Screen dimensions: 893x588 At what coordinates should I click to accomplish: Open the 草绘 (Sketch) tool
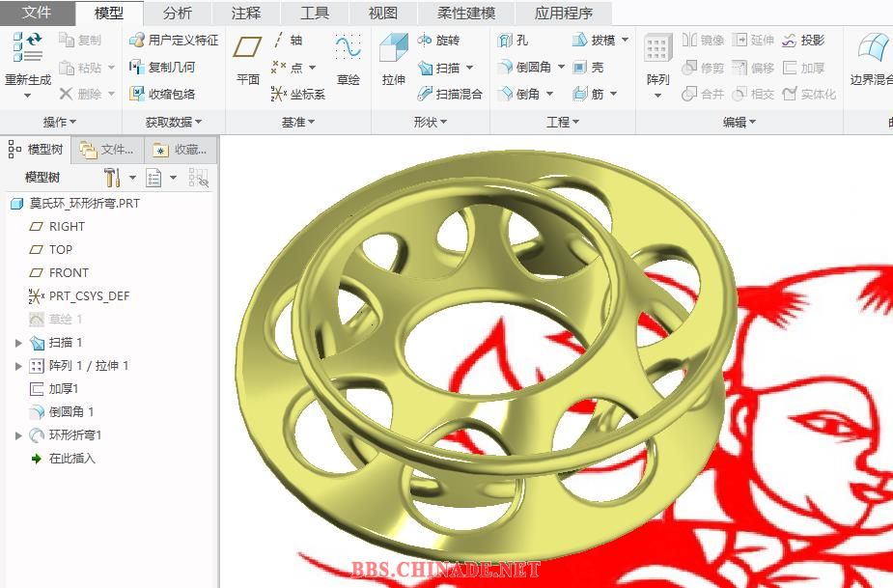coord(348,50)
